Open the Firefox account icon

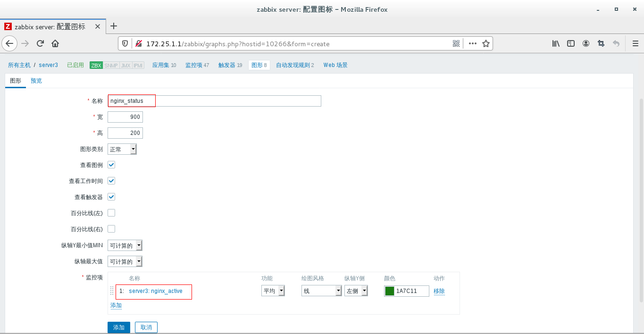coord(586,43)
